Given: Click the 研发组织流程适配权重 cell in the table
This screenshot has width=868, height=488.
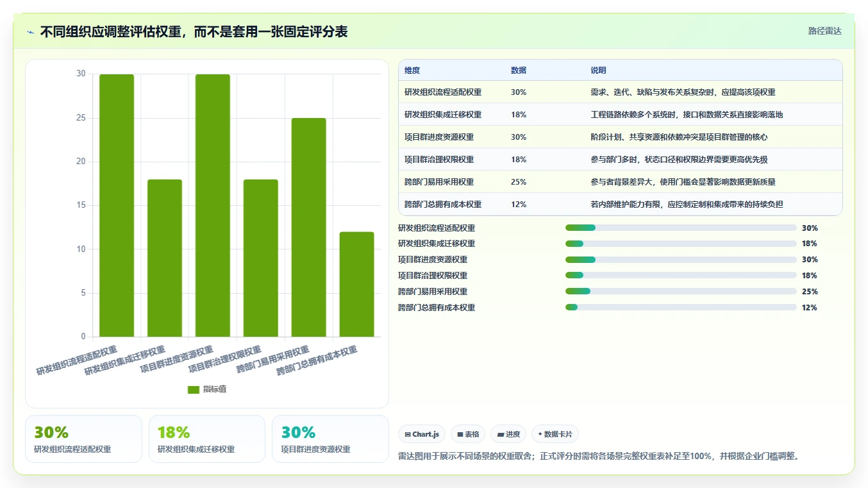Looking at the screenshot, I should pyautogui.click(x=443, y=92).
